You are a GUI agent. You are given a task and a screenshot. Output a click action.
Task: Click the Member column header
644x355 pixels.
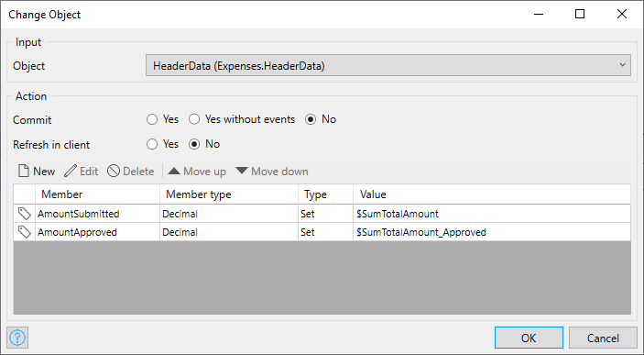pyautogui.click(x=97, y=194)
